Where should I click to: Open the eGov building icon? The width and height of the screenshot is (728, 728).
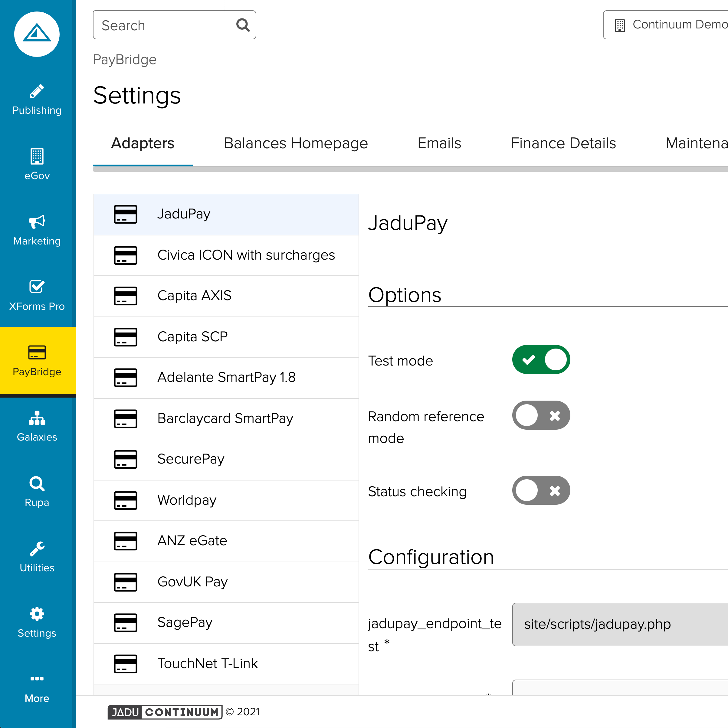click(37, 156)
